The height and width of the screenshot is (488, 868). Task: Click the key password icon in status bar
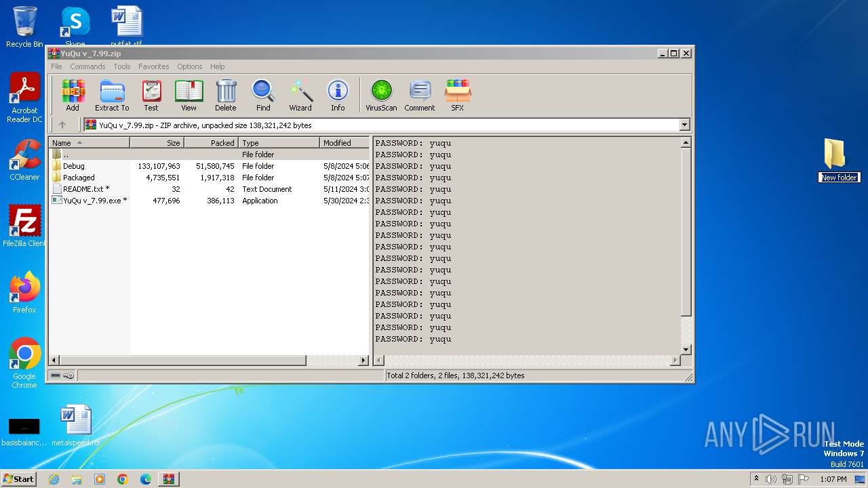(x=68, y=375)
